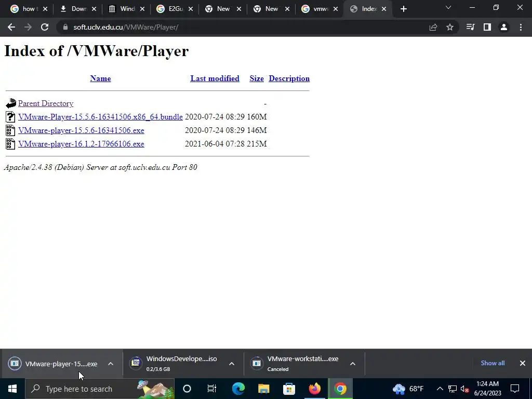Sort listing by Description
532x399 pixels.
click(289, 78)
